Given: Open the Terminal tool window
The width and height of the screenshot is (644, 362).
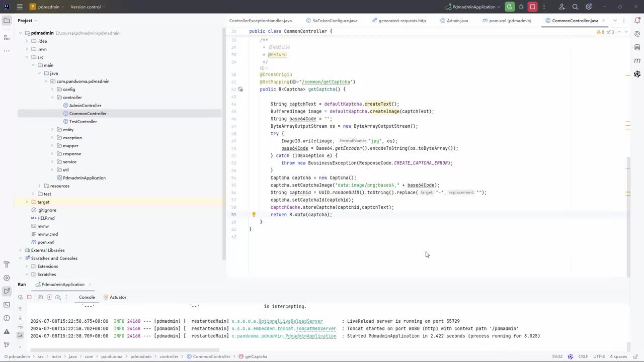Looking at the screenshot, I should [7, 305].
